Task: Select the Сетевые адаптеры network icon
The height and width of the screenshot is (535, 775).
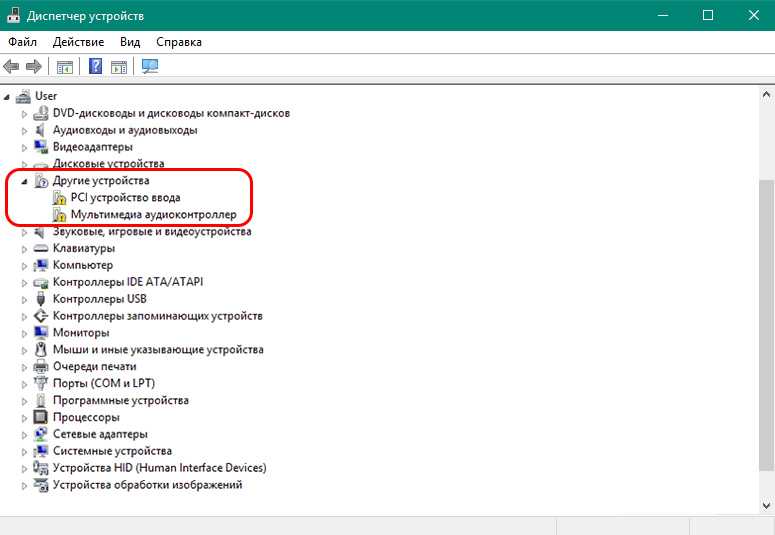Action: (41, 434)
